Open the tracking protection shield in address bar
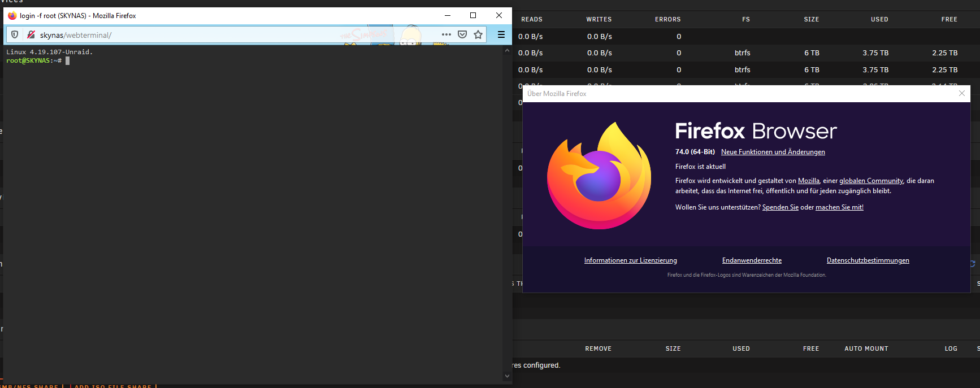This screenshot has height=388, width=980. pos(15,34)
